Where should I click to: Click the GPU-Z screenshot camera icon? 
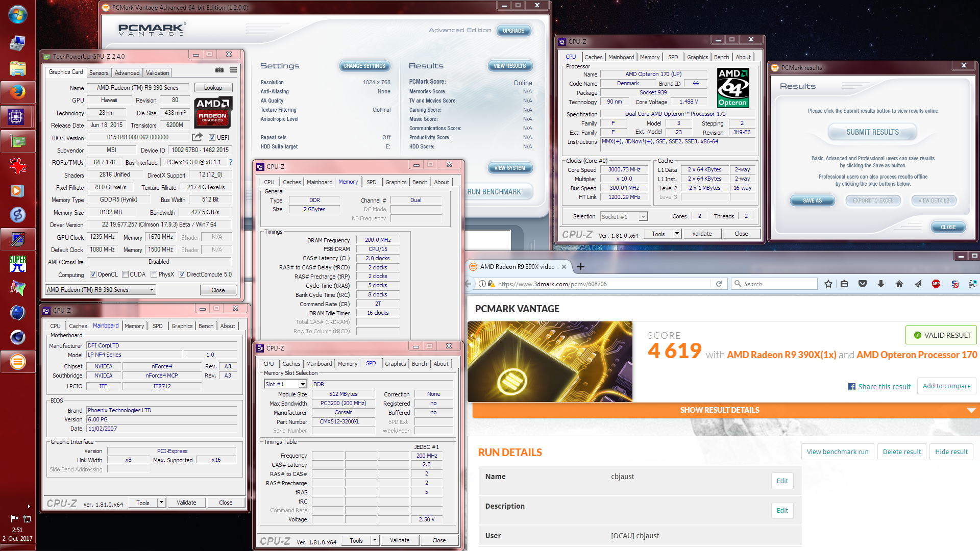(x=219, y=70)
